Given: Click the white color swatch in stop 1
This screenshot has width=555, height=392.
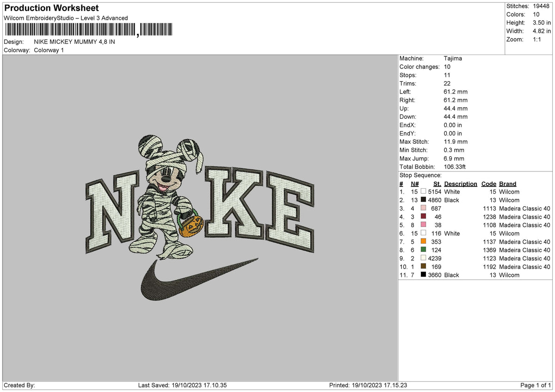Looking at the screenshot, I should pos(423,191).
